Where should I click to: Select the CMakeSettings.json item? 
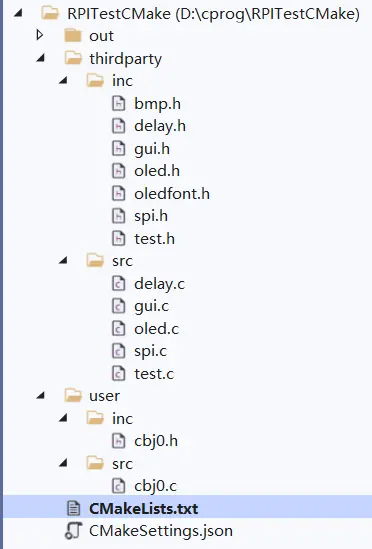(x=161, y=531)
